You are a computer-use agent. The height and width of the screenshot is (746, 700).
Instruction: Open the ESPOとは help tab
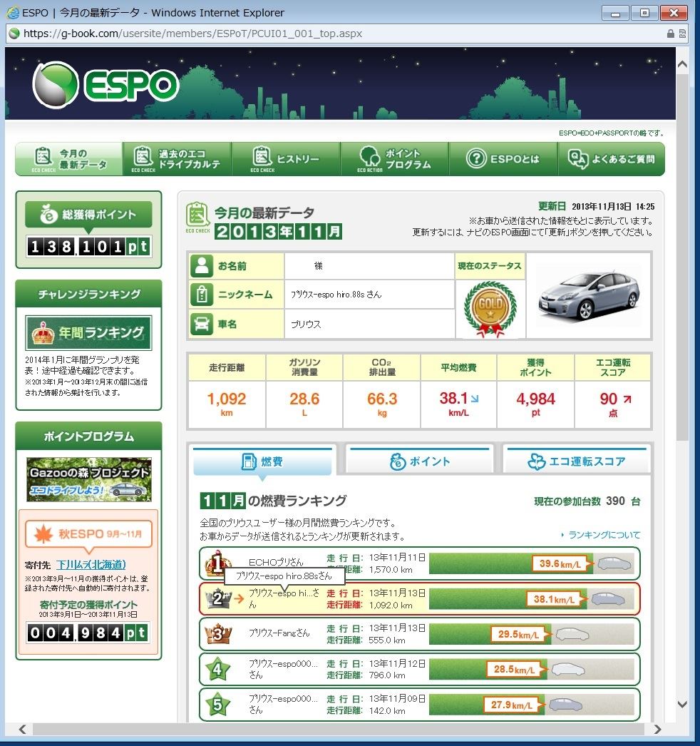[503, 159]
